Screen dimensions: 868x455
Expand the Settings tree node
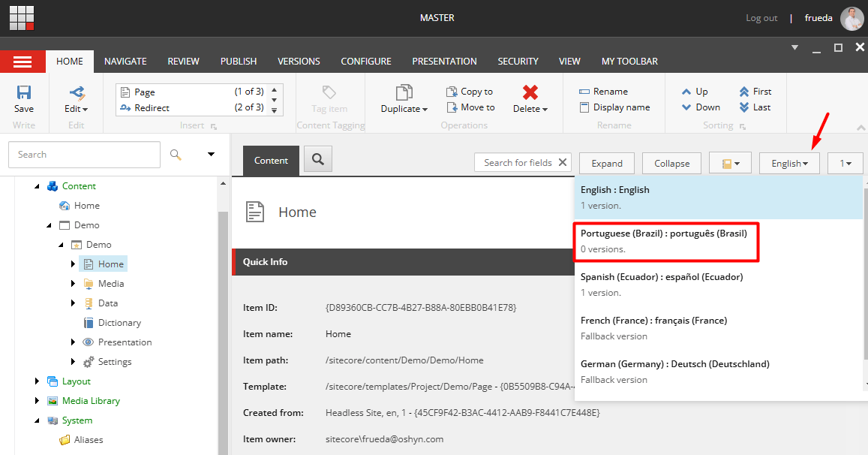tap(73, 362)
